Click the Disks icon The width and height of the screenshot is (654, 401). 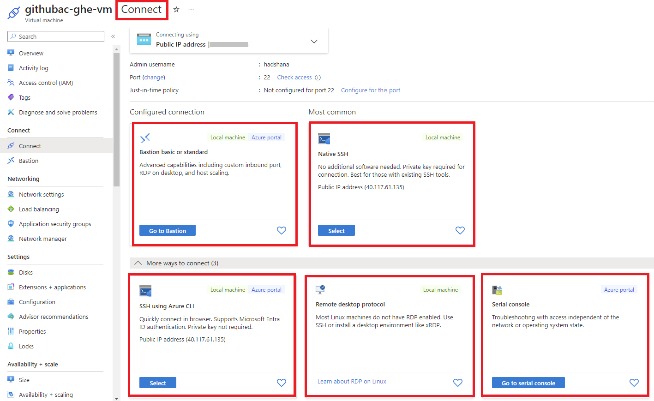point(11,272)
